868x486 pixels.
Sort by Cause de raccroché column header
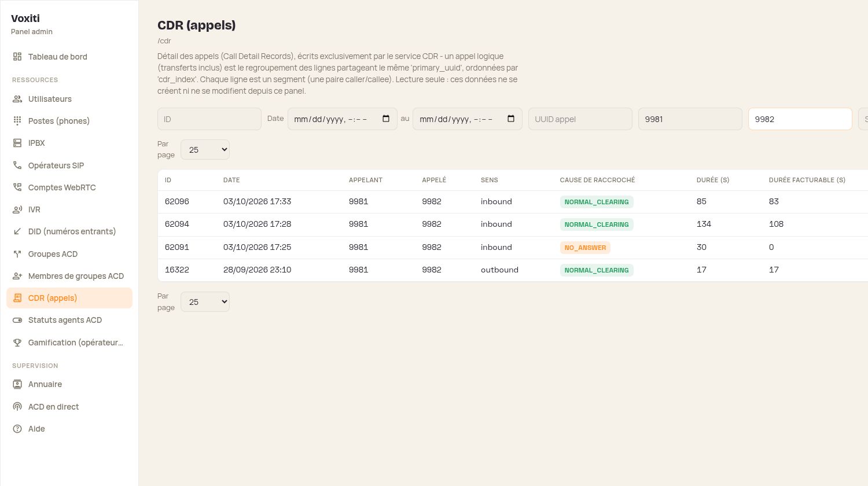coord(597,180)
